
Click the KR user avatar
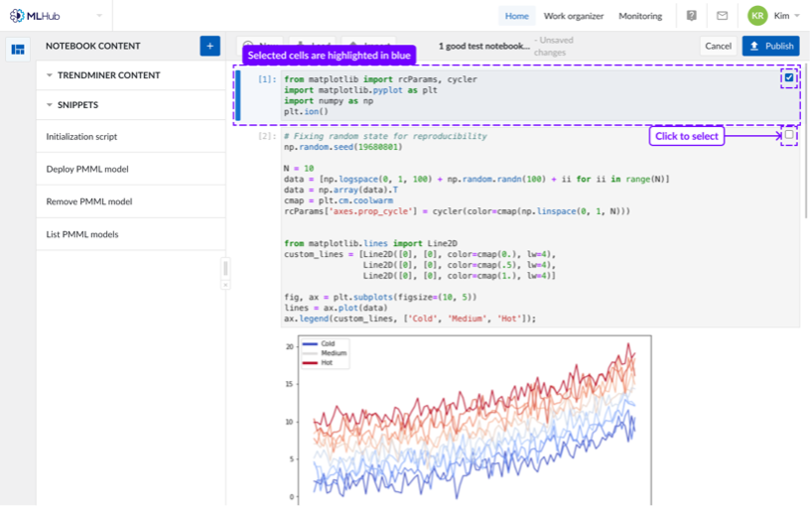757,16
